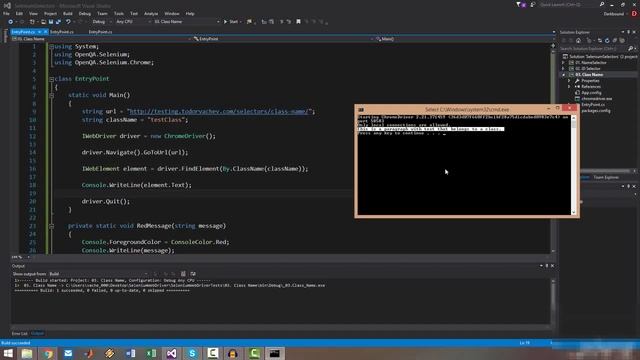Open Google Chrome from the taskbar
Screen dimensions: 640x360
(x=48, y=353)
